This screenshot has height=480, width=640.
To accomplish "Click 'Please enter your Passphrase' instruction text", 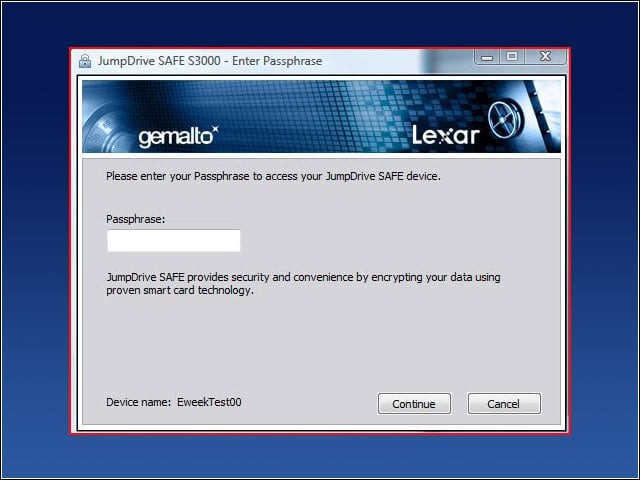I will 273,176.
